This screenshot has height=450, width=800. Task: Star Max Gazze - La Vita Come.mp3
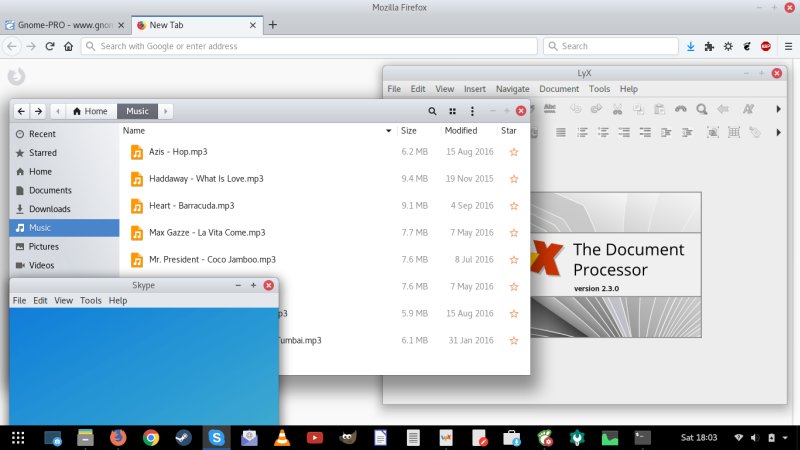[514, 233]
